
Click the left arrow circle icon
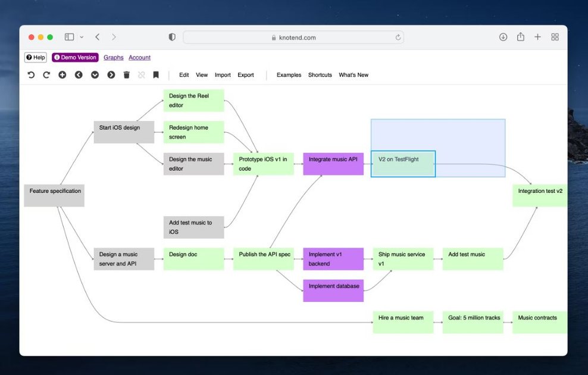[x=79, y=75]
